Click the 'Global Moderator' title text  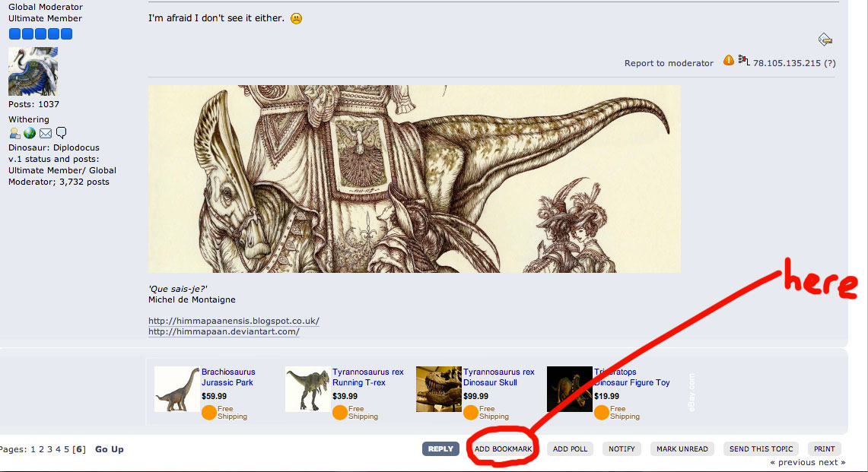46,7
